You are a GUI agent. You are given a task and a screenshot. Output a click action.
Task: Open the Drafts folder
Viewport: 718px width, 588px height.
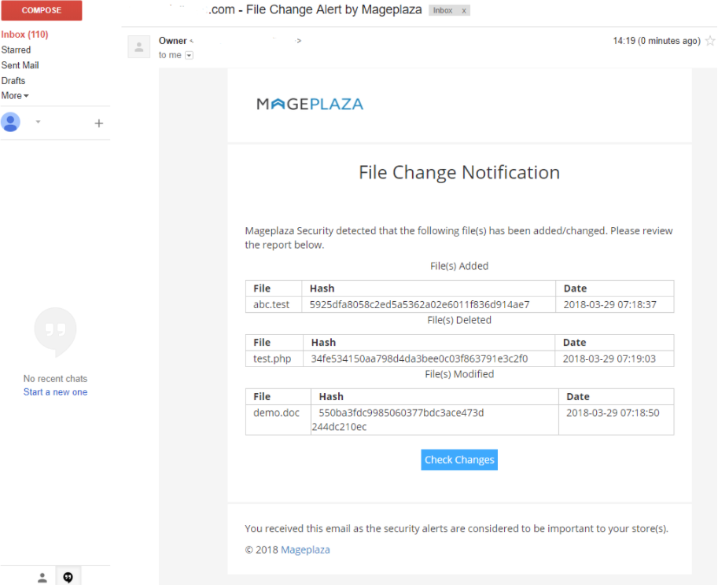pos(13,81)
